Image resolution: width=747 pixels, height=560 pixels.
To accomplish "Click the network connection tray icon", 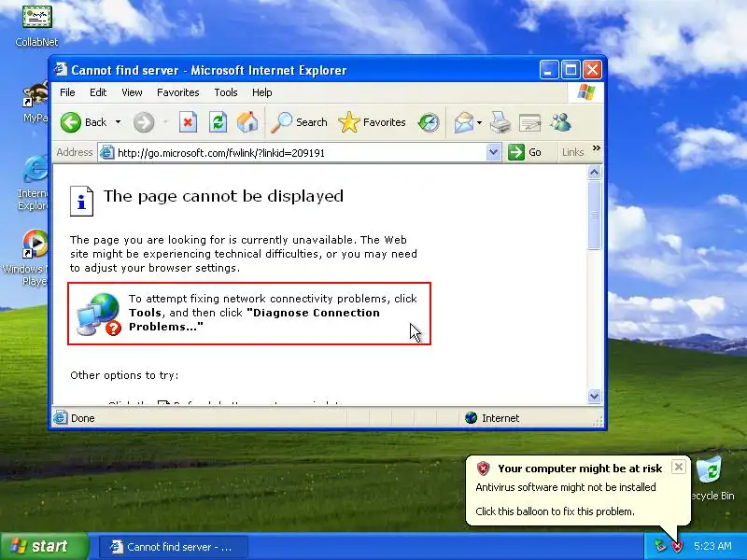I will click(x=660, y=546).
